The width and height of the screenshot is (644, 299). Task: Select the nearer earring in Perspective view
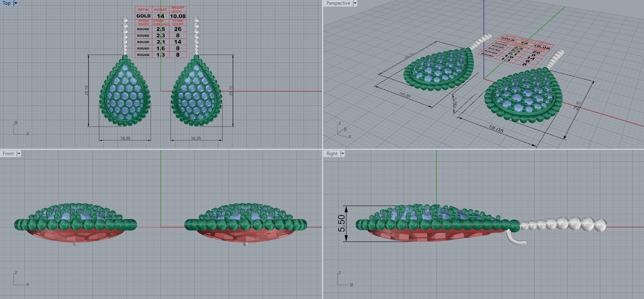pos(523,96)
